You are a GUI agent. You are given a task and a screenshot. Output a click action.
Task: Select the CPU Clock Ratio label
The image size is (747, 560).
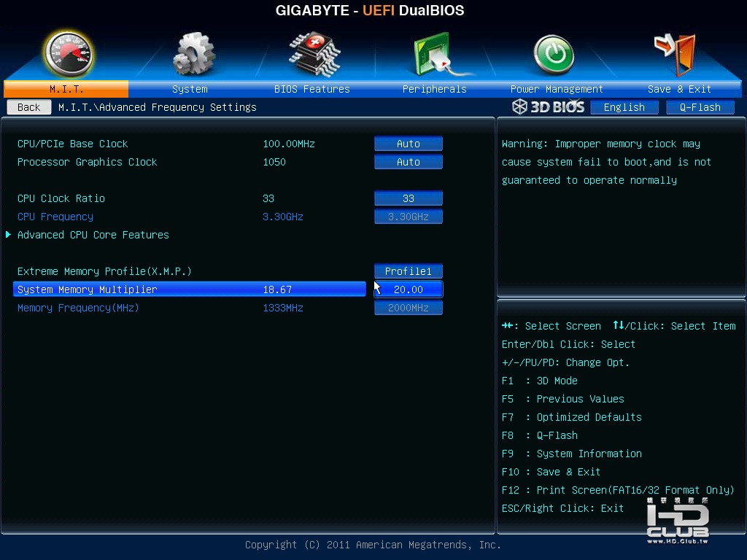(61, 198)
